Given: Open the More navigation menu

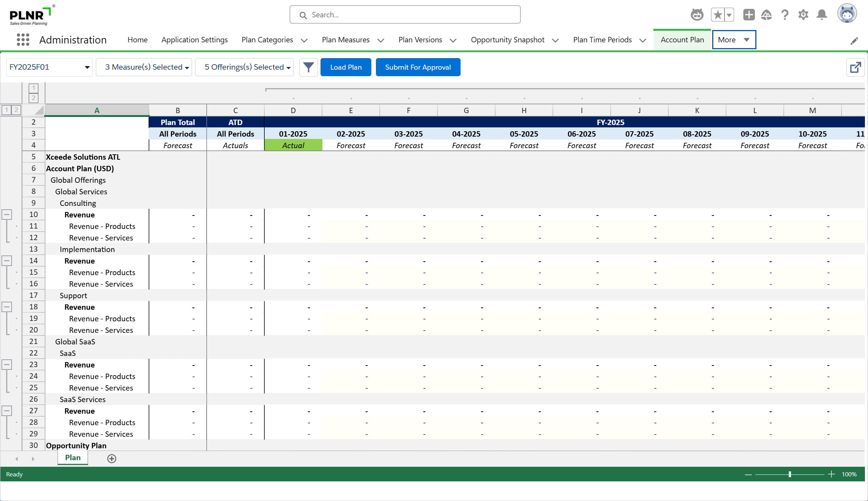Looking at the screenshot, I should click(x=733, y=40).
